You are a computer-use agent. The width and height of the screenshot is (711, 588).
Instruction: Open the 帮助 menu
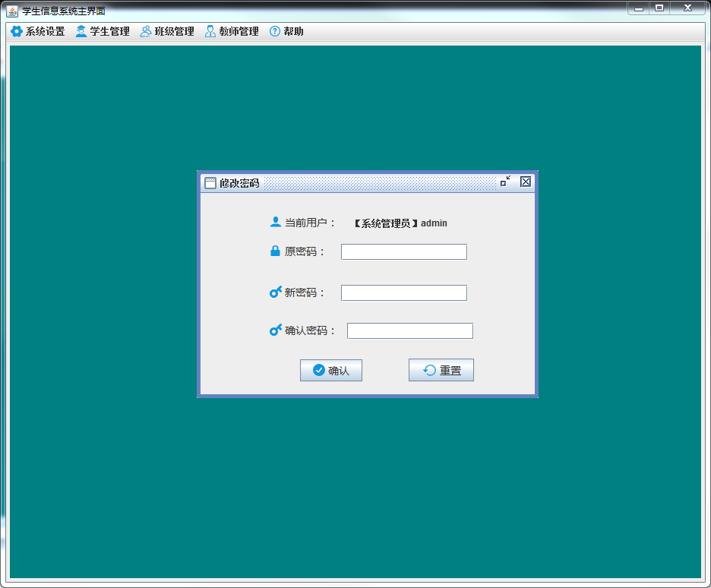[x=293, y=31]
